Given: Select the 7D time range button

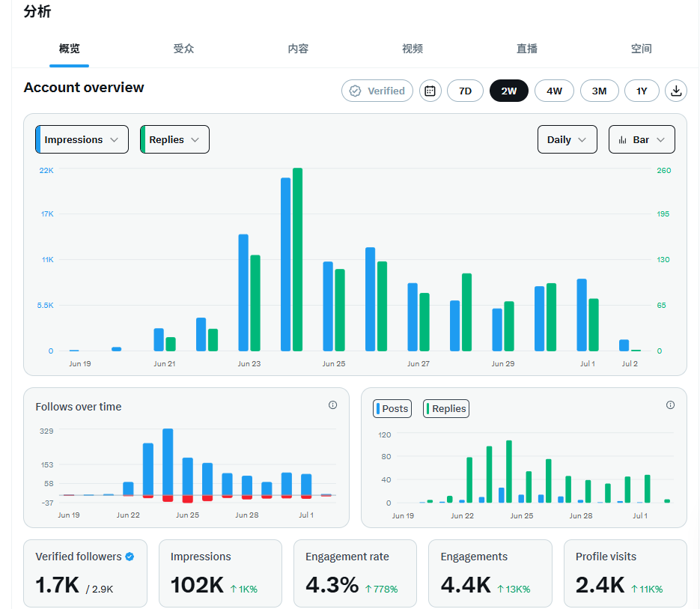Looking at the screenshot, I should [x=465, y=91].
